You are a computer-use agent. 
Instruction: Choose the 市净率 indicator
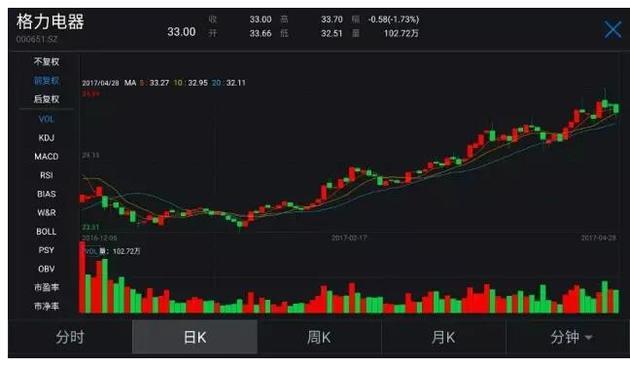point(46,306)
